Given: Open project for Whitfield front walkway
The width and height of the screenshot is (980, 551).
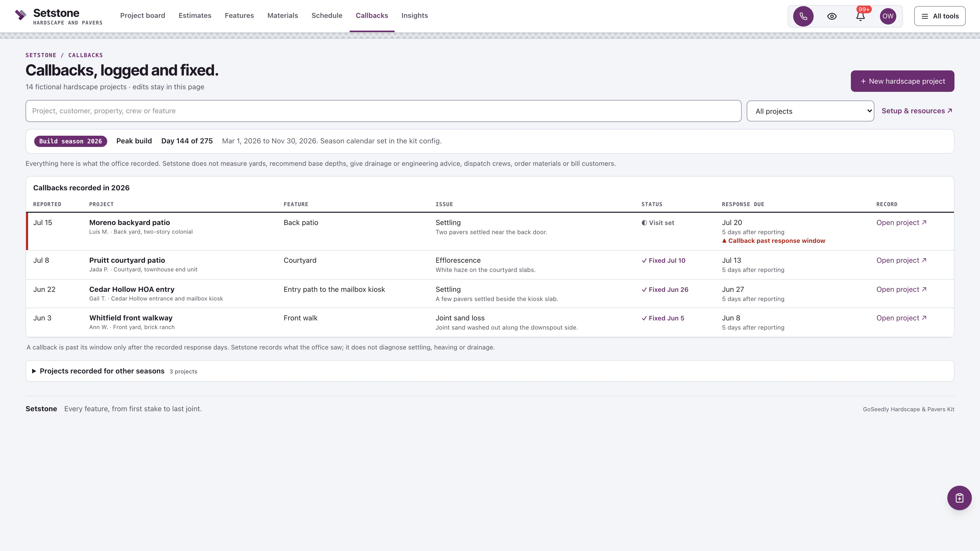Looking at the screenshot, I should pos(901,318).
